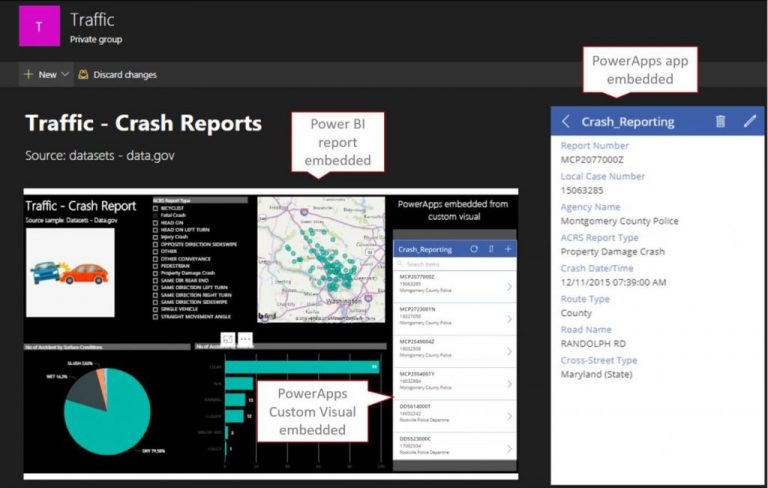Tick HEAD ON LEFT TURN filter
This screenshot has height=488, width=768.
156,230
